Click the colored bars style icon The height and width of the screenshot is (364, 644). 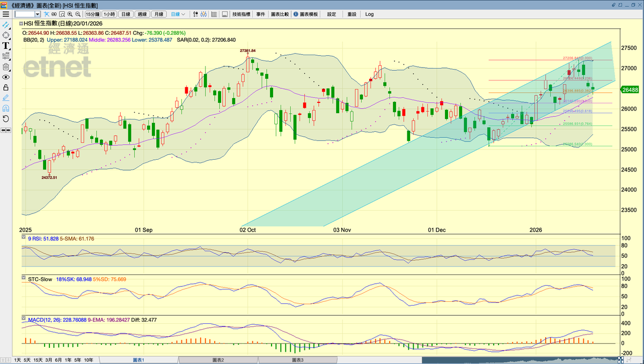pyautogui.click(x=203, y=14)
